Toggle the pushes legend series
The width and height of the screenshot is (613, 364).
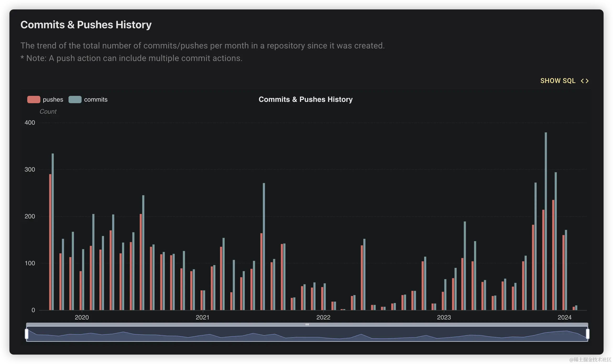tap(53, 100)
